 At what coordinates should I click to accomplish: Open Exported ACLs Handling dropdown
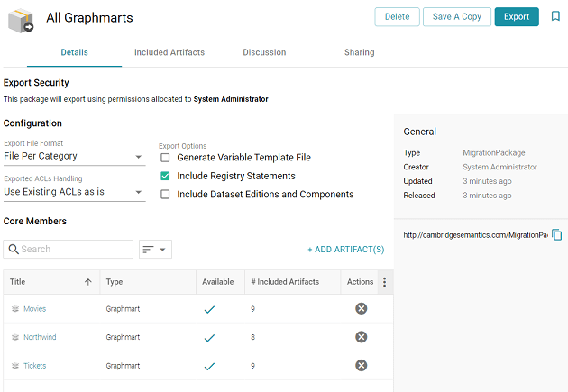74,192
